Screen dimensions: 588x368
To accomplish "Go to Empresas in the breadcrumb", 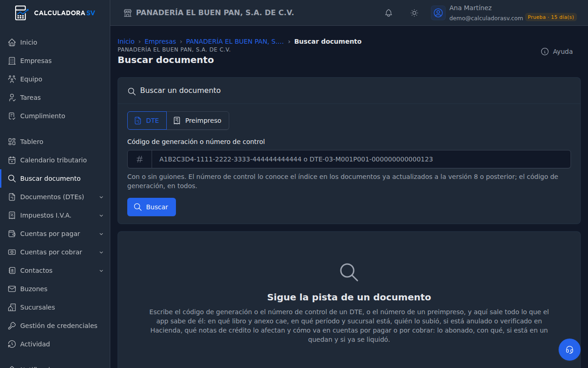I will tap(160, 41).
